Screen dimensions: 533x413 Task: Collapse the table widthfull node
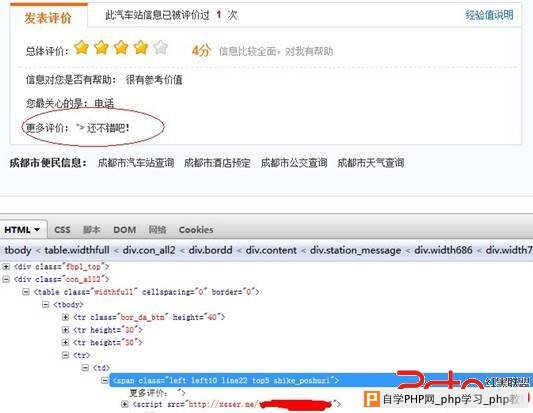pyautogui.click(x=26, y=292)
